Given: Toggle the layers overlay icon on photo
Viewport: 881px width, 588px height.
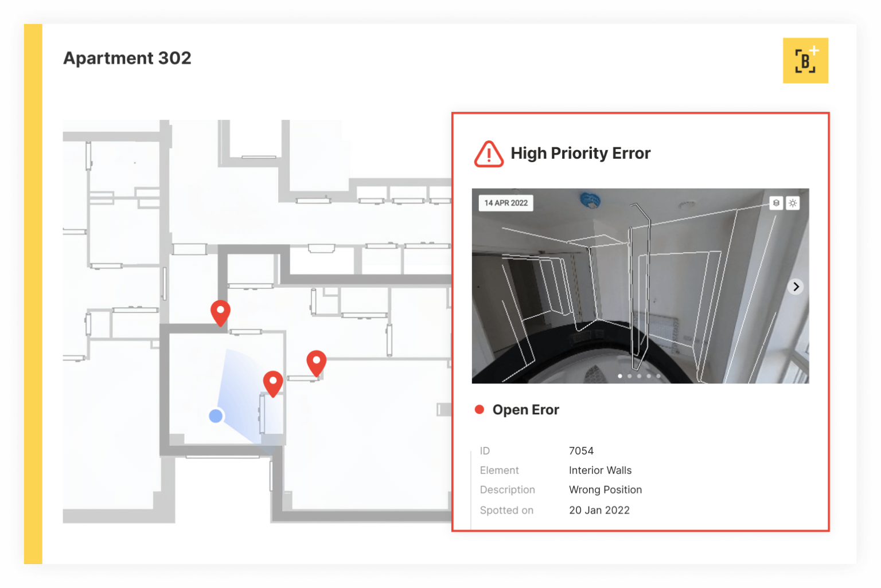Looking at the screenshot, I should tap(775, 203).
